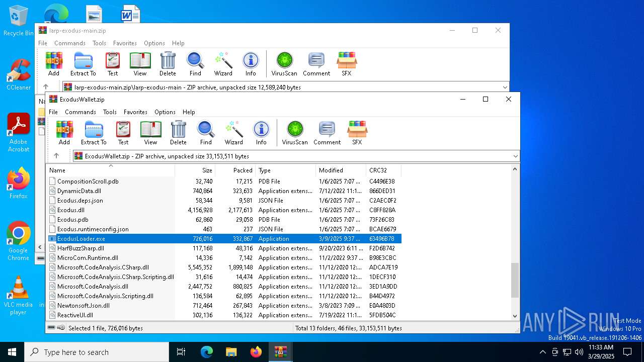Open Commands menu in ExodusWallet.zip window
Viewport: 644px width, 362px height.
click(80, 112)
